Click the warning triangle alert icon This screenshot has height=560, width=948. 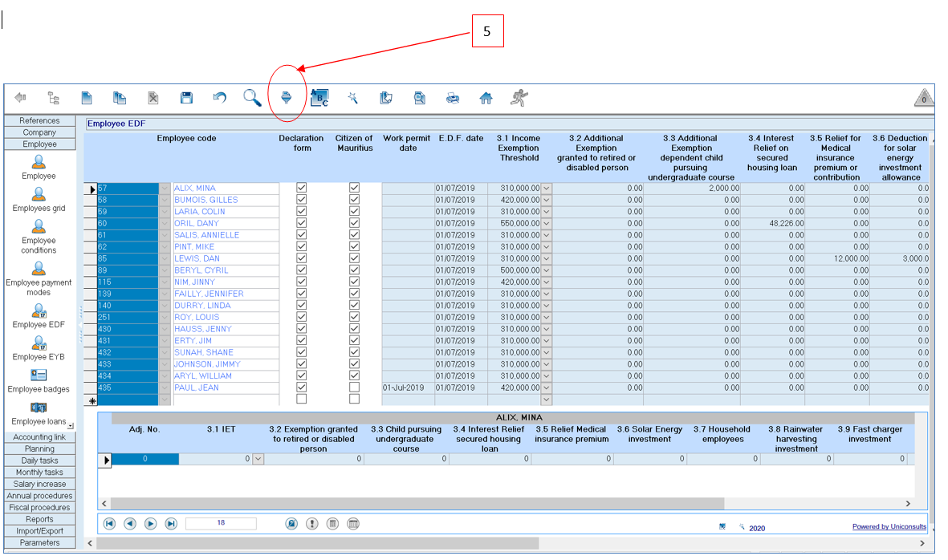point(924,97)
